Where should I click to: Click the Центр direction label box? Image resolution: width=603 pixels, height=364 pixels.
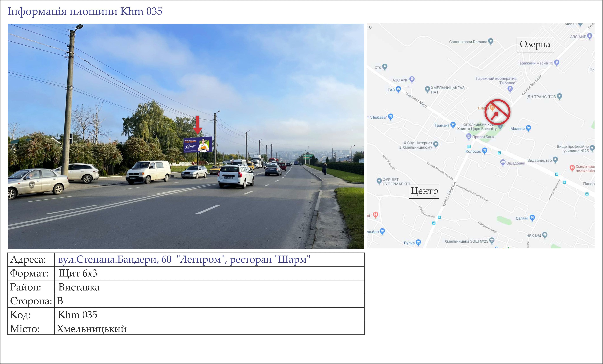pyautogui.click(x=424, y=191)
